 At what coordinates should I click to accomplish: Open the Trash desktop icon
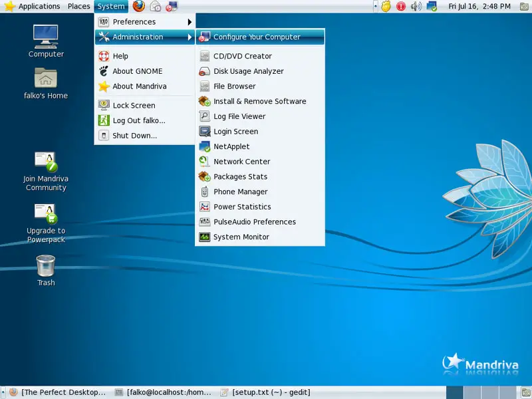coord(46,266)
